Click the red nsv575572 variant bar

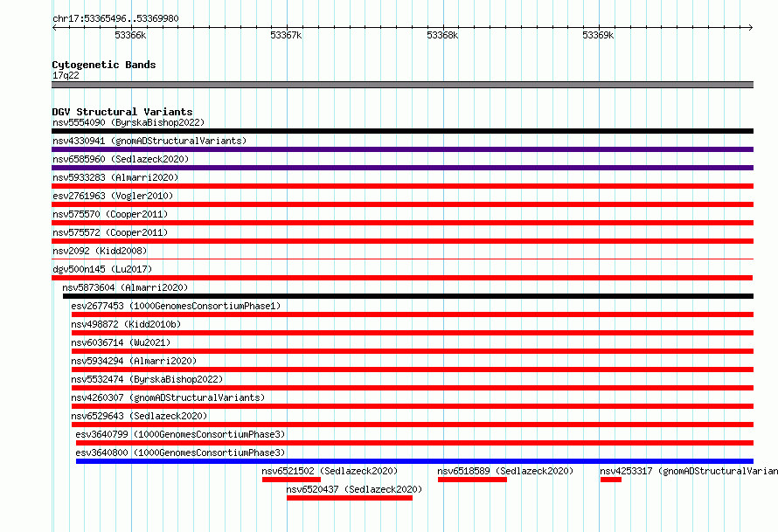coord(402,241)
